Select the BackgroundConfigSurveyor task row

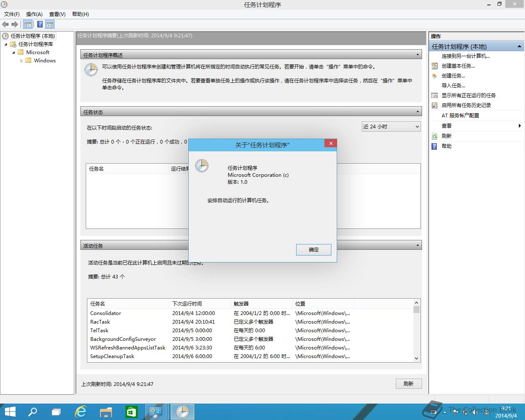click(x=250, y=339)
